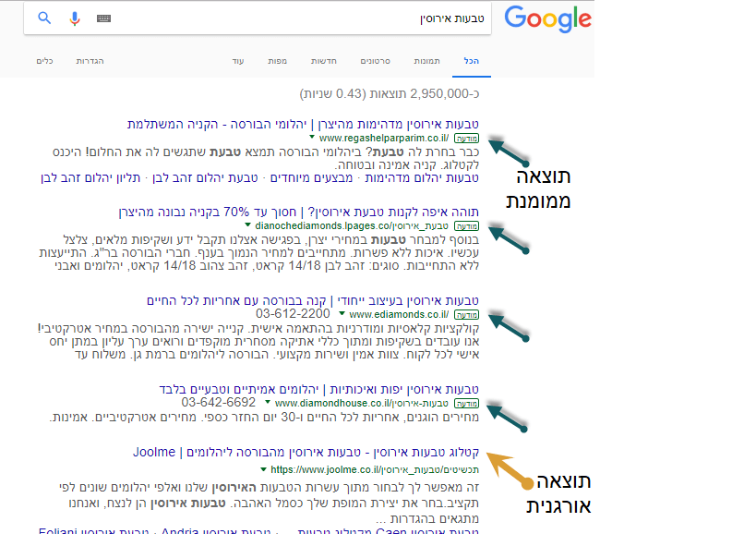Switch to the תמונות tab

point(426,61)
